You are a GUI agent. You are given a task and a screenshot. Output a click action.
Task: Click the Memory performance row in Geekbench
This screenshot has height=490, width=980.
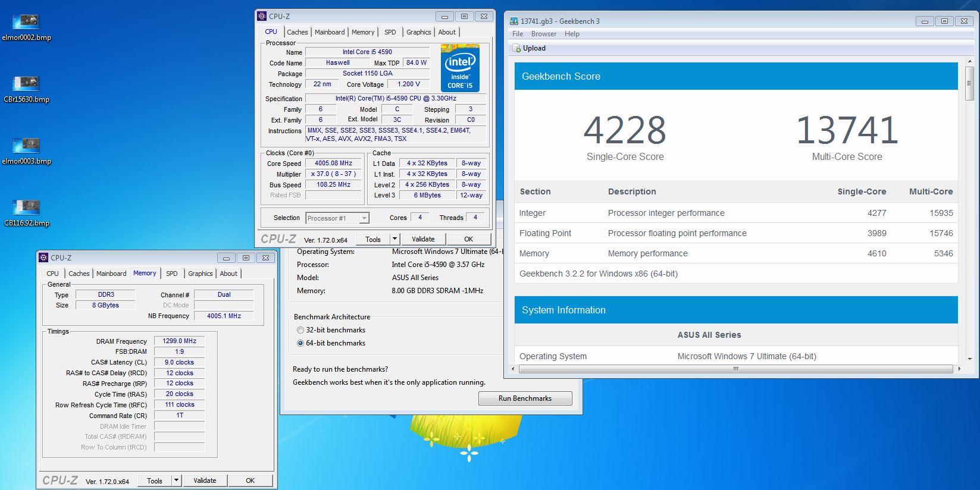point(736,253)
